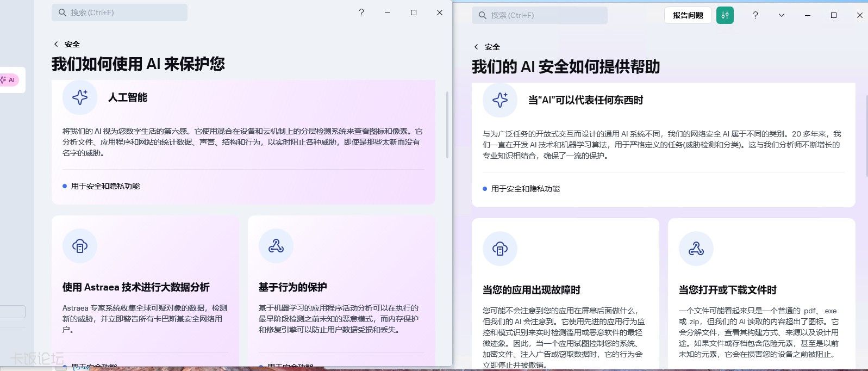Click the 当您的应用出现故障时 heading
The image size is (868, 371).
click(x=532, y=290)
